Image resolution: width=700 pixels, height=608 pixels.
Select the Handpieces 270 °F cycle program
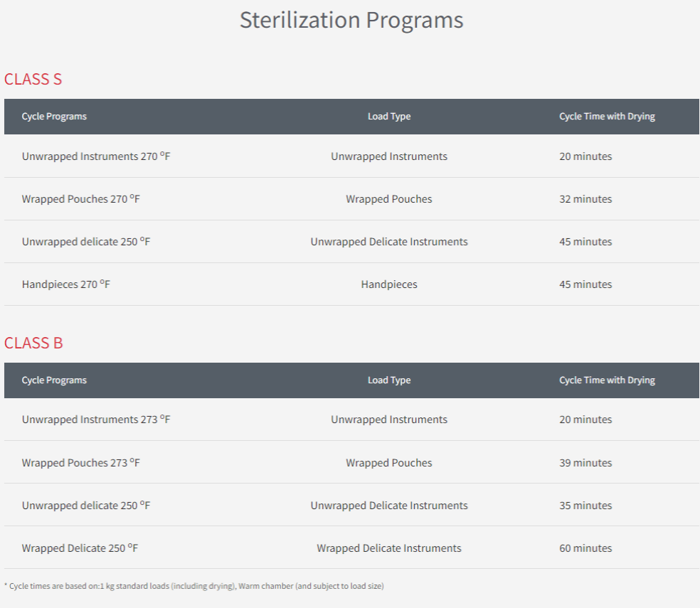(x=66, y=284)
